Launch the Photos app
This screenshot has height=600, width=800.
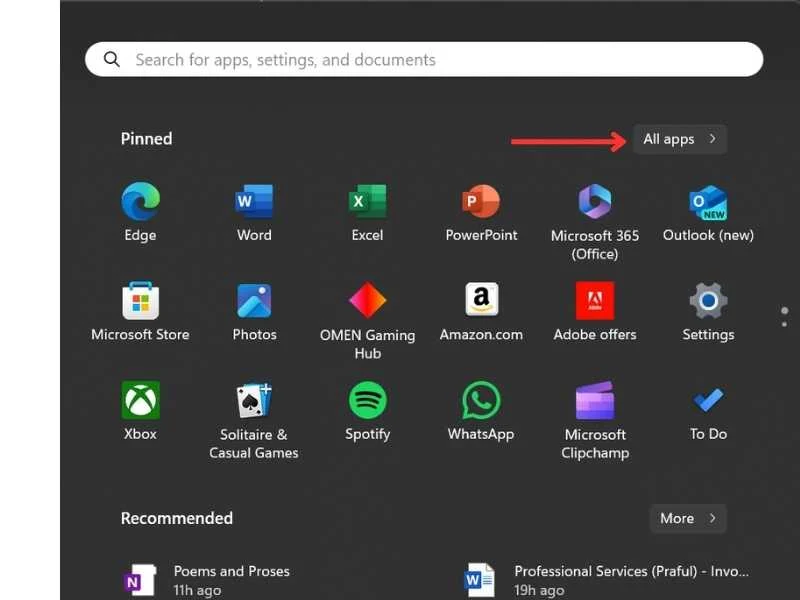[254, 301]
